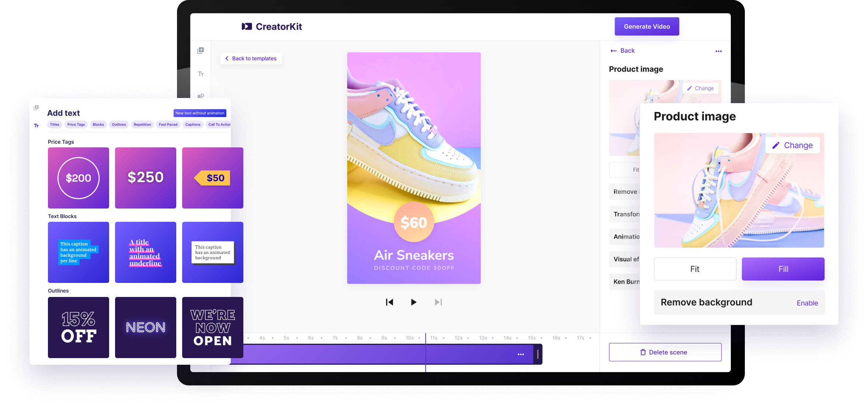Image resolution: width=868 pixels, height=406 pixels.
Task: Click the large product image preview in popup
Action: 739,190
